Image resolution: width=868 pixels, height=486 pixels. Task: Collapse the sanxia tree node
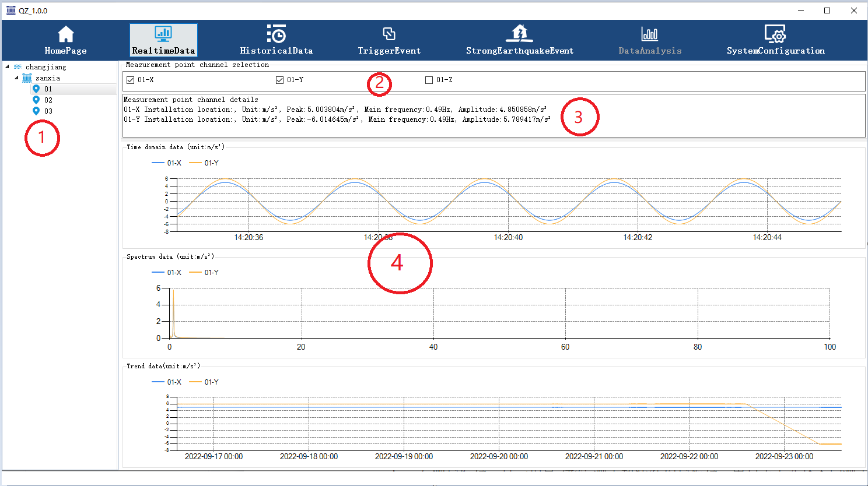click(16, 78)
